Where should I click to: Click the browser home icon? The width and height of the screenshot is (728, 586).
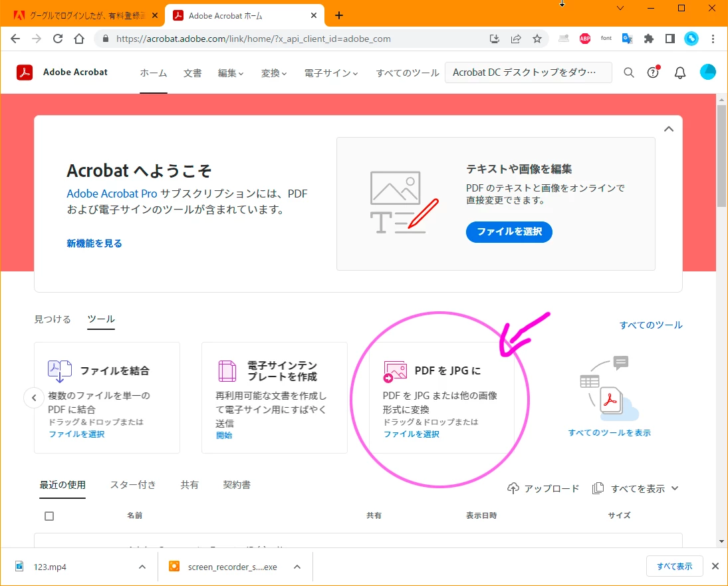tap(79, 39)
